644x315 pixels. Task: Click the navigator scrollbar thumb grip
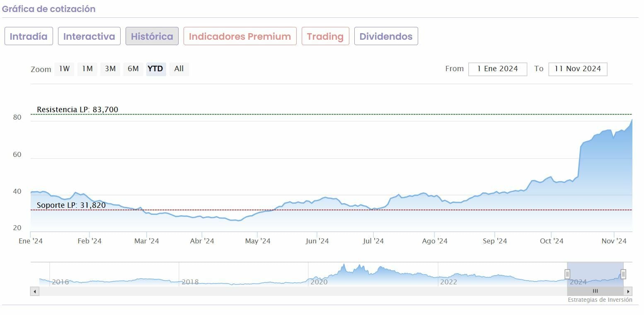[595, 291]
